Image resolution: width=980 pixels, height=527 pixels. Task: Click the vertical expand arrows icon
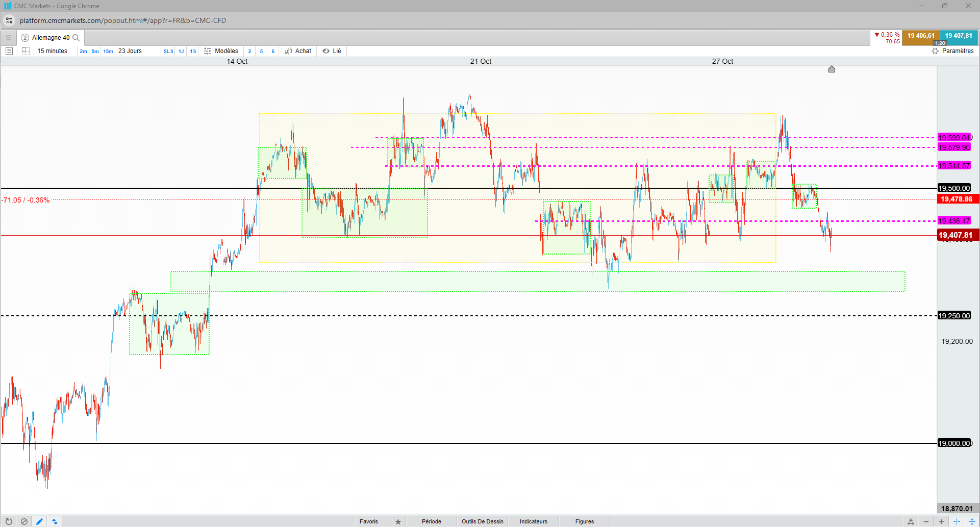point(972,521)
